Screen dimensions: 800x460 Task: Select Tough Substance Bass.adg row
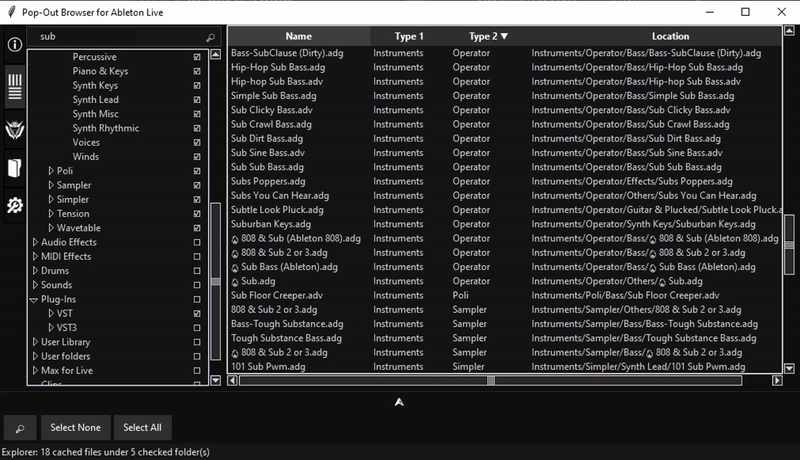[x=505, y=339]
